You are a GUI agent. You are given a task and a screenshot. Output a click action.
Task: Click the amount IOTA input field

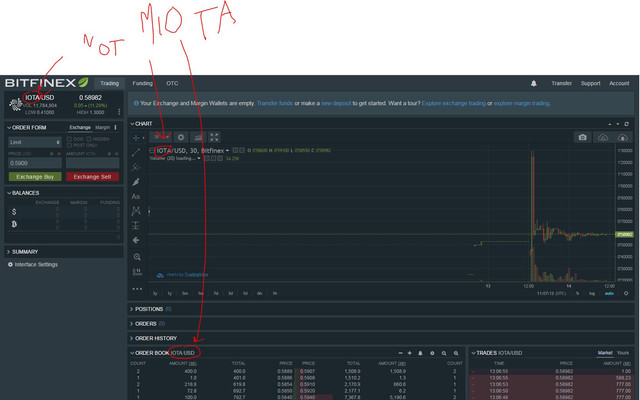point(93,163)
